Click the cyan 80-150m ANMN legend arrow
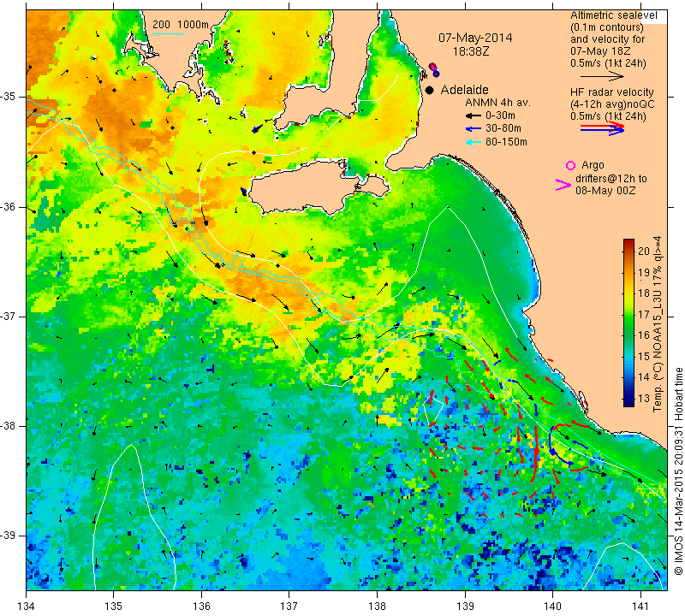The height and width of the screenshot is (616, 685). click(474, 142)
